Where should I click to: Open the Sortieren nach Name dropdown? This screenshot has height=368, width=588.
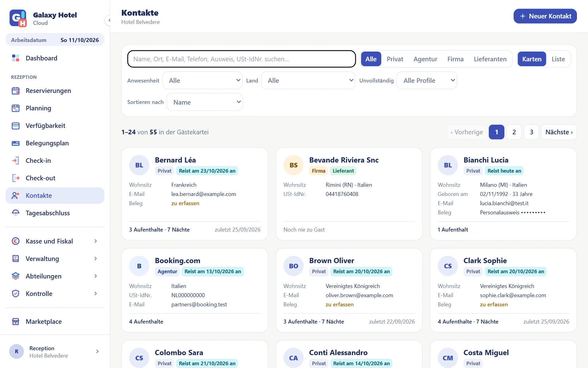(205, 102)
